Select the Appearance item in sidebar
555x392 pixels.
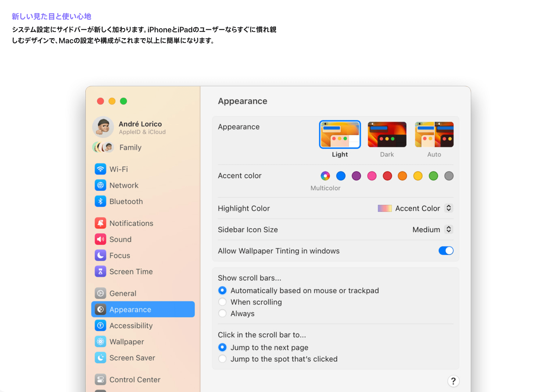143,309
